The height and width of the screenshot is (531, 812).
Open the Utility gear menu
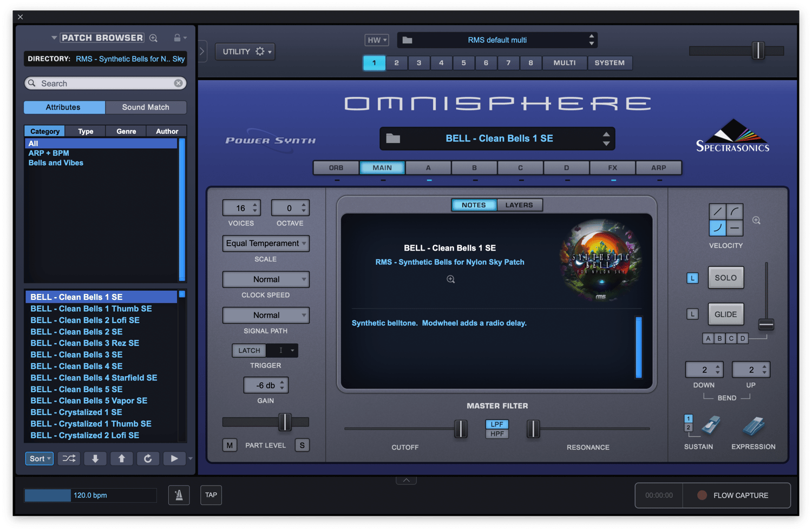[x=245, y=51]
